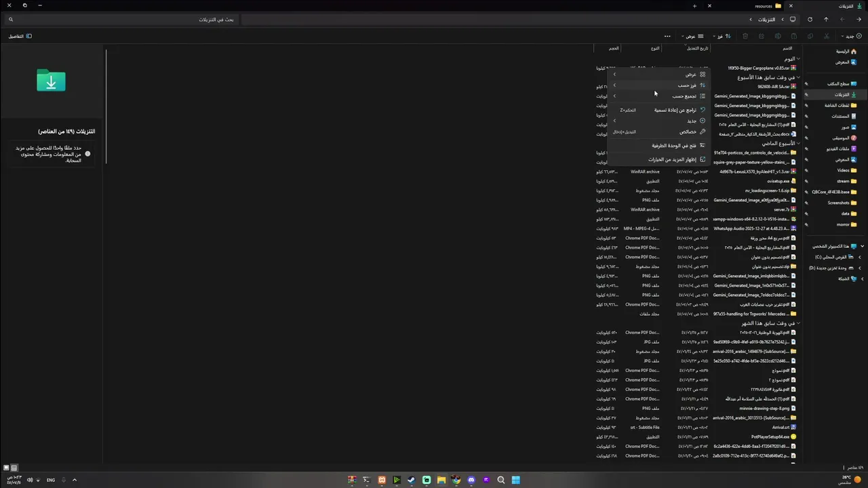Select file server.7z

click(x=785, y=209)
